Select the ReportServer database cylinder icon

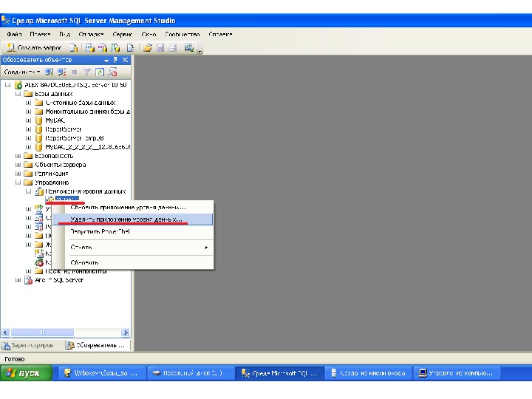39,129
